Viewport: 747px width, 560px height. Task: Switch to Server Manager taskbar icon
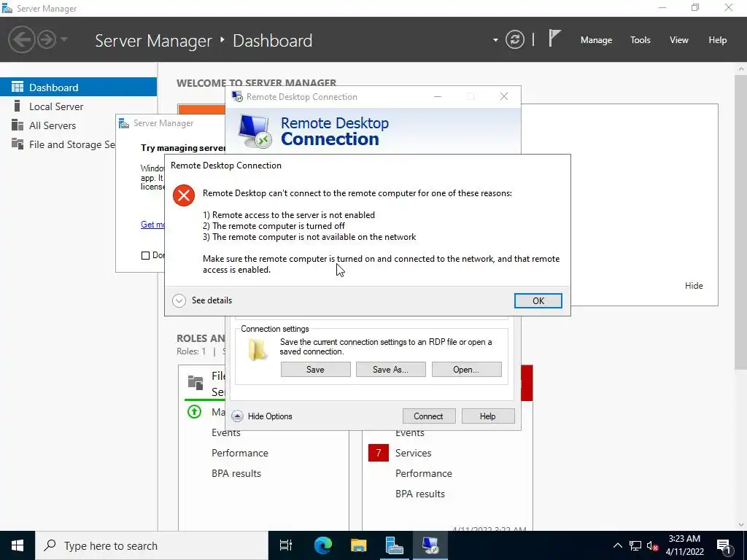(x=394, y=545)
